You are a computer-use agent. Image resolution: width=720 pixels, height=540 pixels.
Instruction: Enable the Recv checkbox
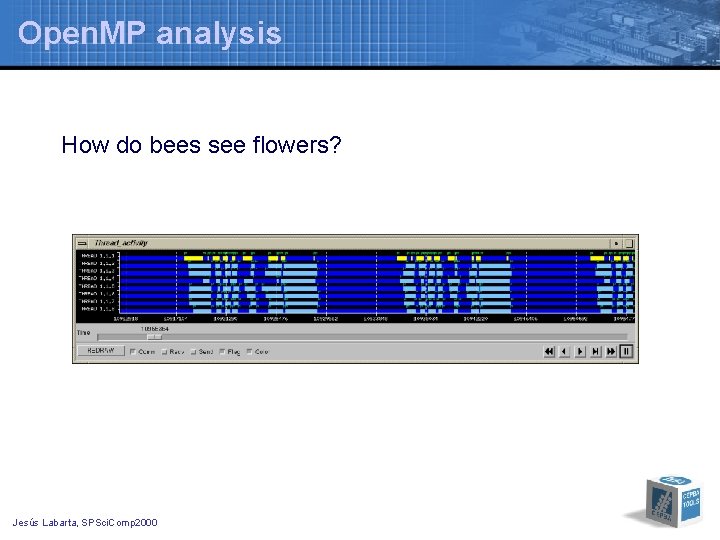[164, 352]
